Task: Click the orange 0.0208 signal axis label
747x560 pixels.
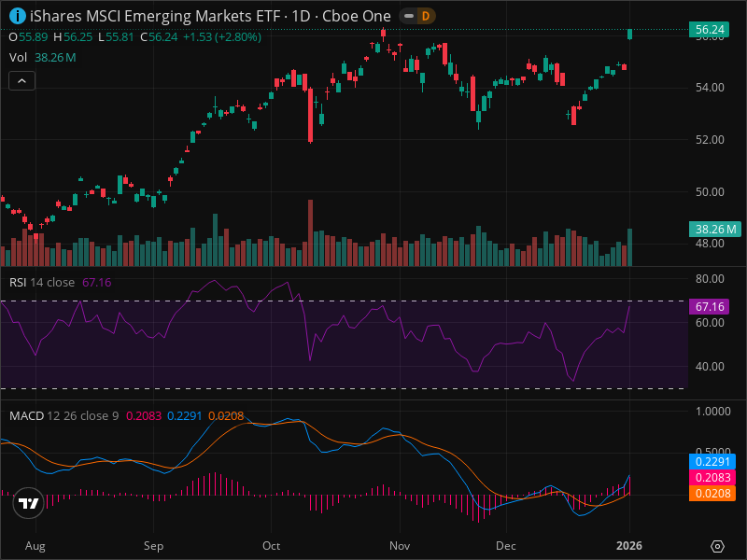Action: pos(712,493)
